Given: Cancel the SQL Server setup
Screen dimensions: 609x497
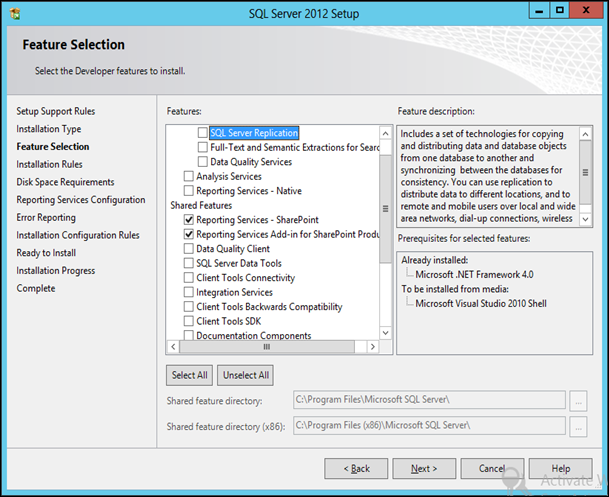Looking at the screenshot, I should (x=492, y=469).
